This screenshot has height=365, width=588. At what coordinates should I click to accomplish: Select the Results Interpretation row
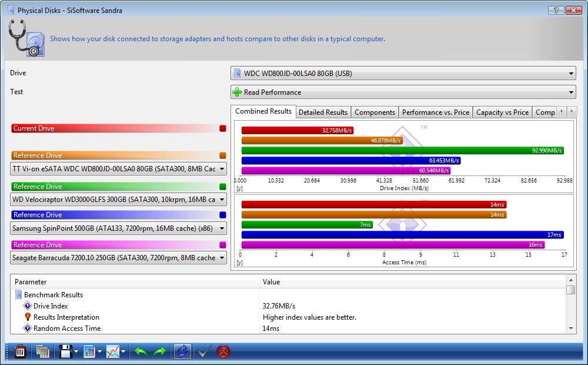289,317
